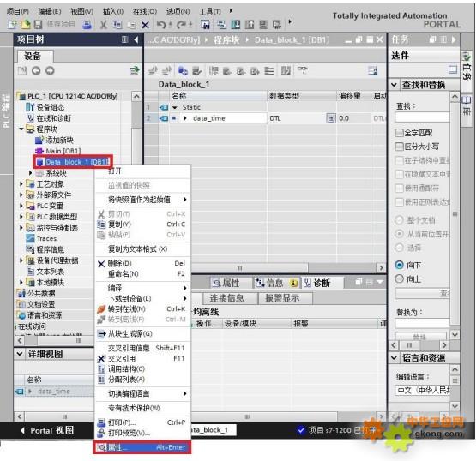The image size is (476, 461).
Task: Collapse the 查找和替换 section
Action: [x=394, y=85]
